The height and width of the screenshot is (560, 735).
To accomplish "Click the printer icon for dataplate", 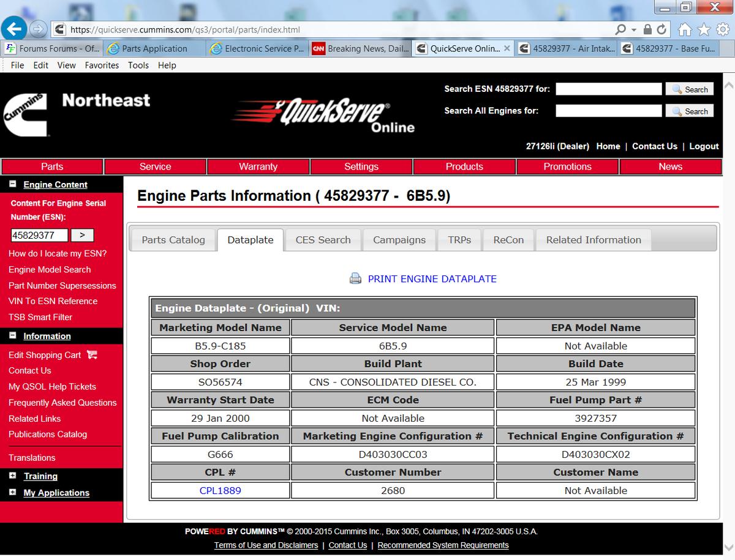I will coord(355,278).
